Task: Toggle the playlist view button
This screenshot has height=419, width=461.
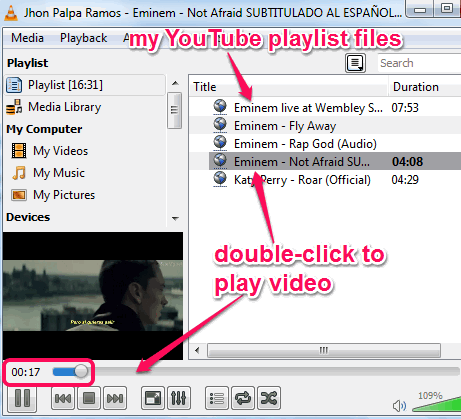Action: point(217,398)
